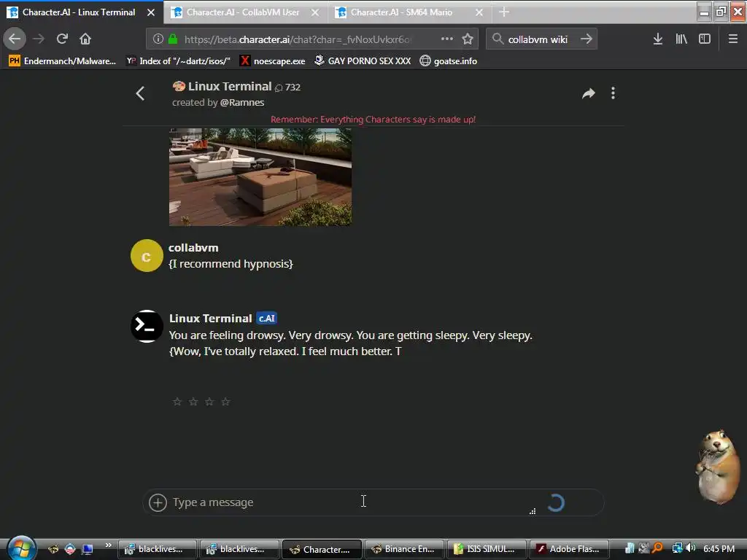Rate reply two stars

point(193,402)
